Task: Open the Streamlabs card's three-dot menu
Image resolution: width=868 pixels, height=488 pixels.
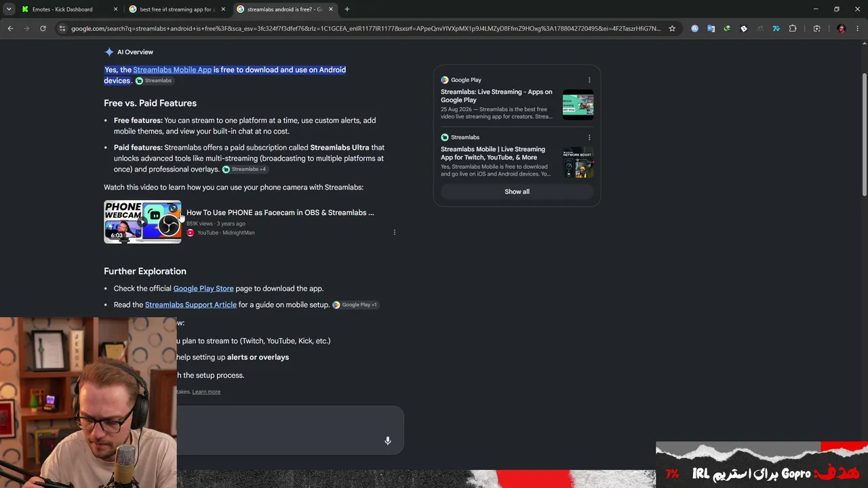Action: tap(589, 138)
